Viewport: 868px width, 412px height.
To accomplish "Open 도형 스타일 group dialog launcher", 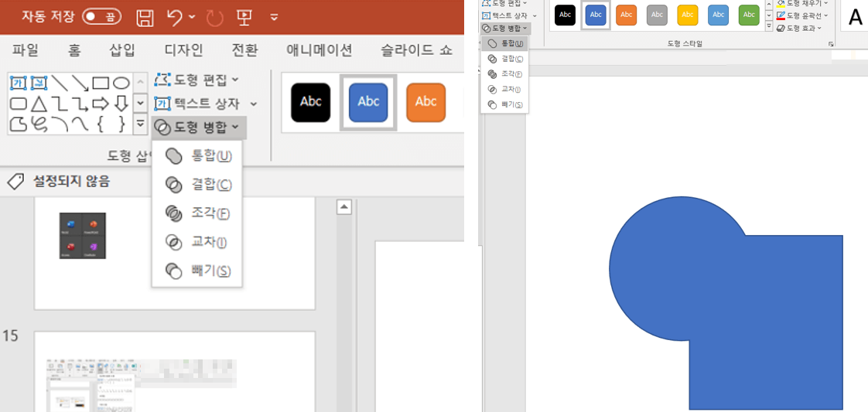I will click(x=831, y=44).
